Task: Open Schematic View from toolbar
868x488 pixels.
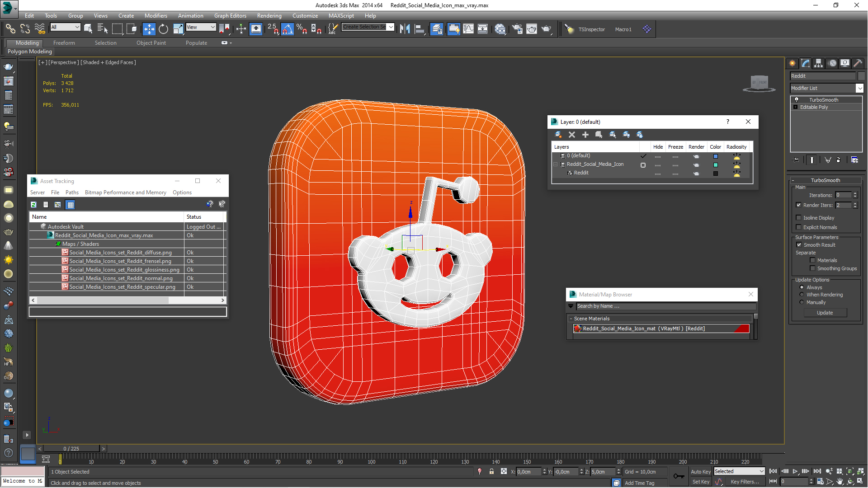Action: (x=483, y=29)
